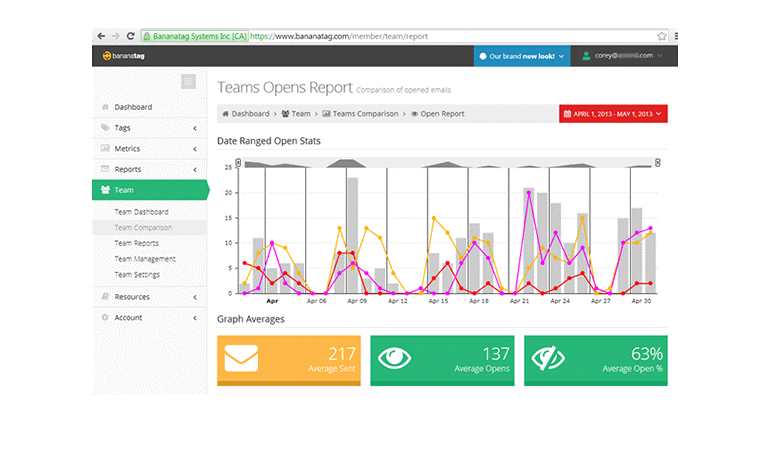Click the Dashboard breadcrumb home icon

coord(225,114)
